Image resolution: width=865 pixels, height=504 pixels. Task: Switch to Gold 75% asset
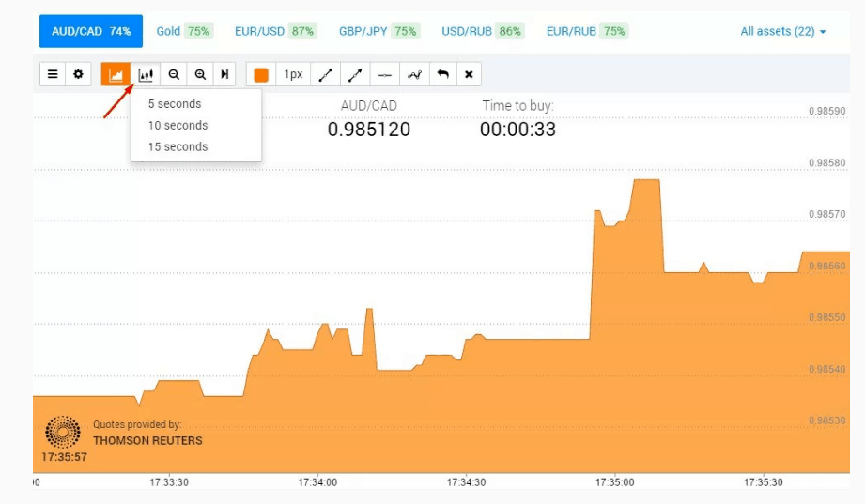point(184,31)
